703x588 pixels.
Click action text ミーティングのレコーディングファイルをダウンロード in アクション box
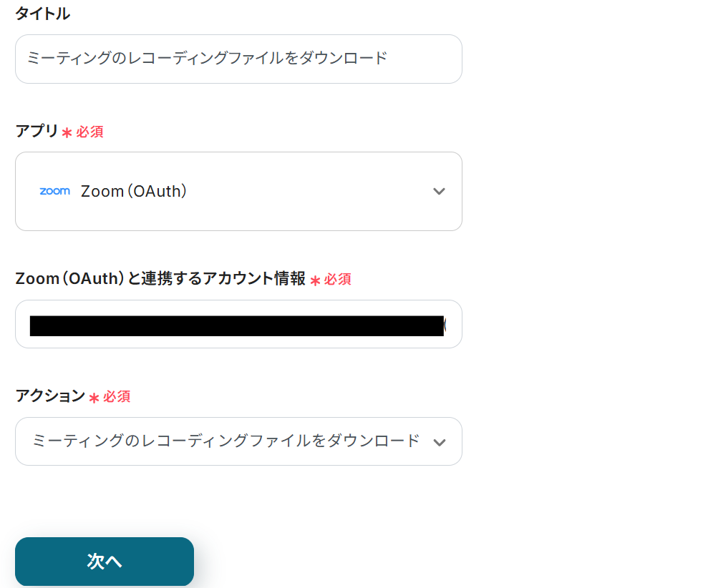tap(226, 441)
